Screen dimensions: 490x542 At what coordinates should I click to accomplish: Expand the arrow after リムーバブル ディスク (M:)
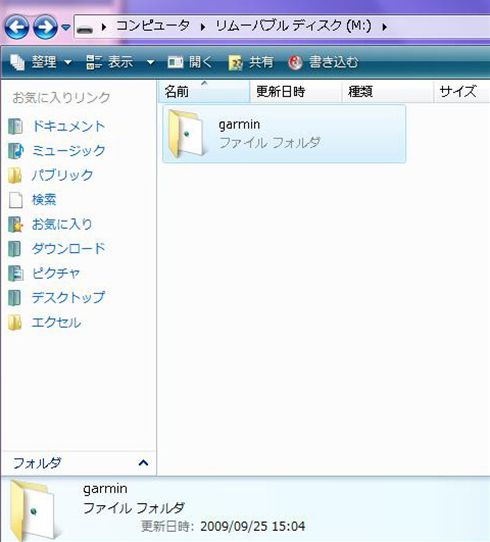coord(384,27)
